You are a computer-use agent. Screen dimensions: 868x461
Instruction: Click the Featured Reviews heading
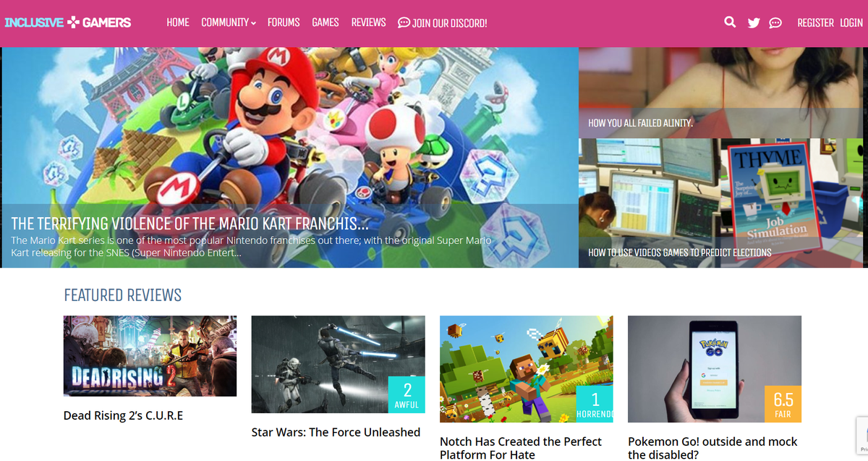pyautogui.click(x=122, y=295)
